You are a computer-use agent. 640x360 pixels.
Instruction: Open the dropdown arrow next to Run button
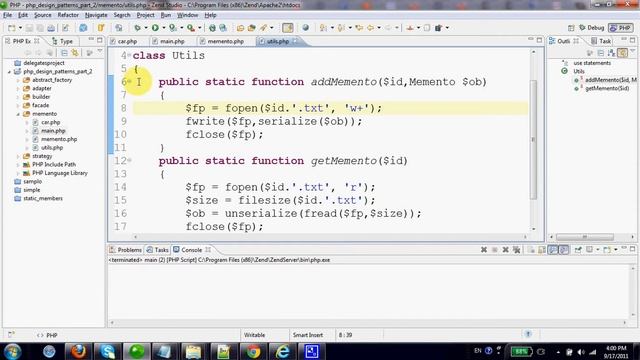[164, 28]
